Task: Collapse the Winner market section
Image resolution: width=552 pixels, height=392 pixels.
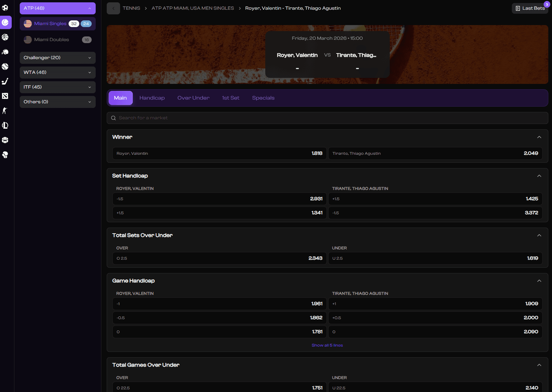Action: tap(539, 137)
